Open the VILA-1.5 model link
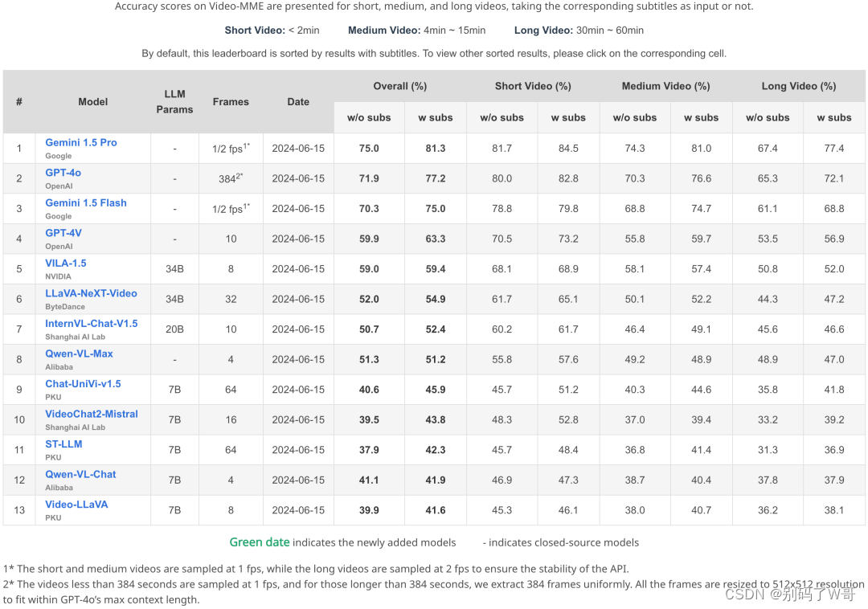Viewport: 868px width, 609px height. coord(66,263)
